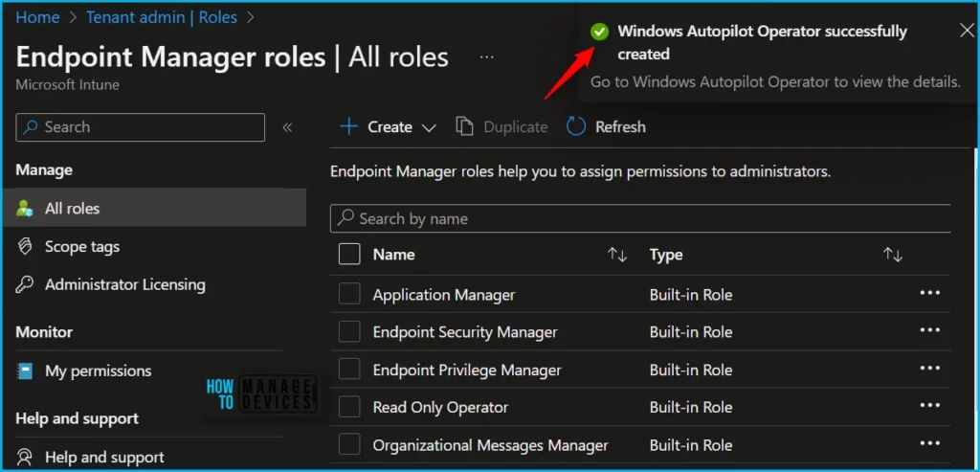Open the Read Only Operator role
Screen dimensions: 980x472
tap(440, 408)
